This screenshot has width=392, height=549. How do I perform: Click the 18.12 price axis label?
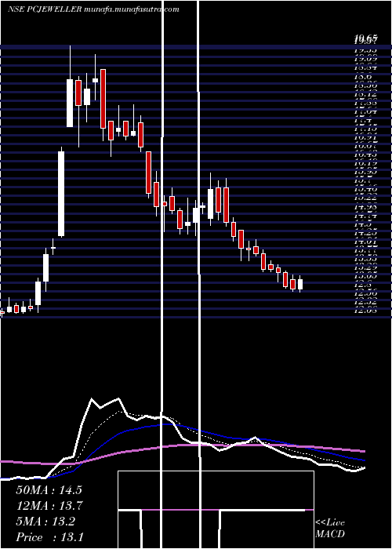tap(365, 94)
